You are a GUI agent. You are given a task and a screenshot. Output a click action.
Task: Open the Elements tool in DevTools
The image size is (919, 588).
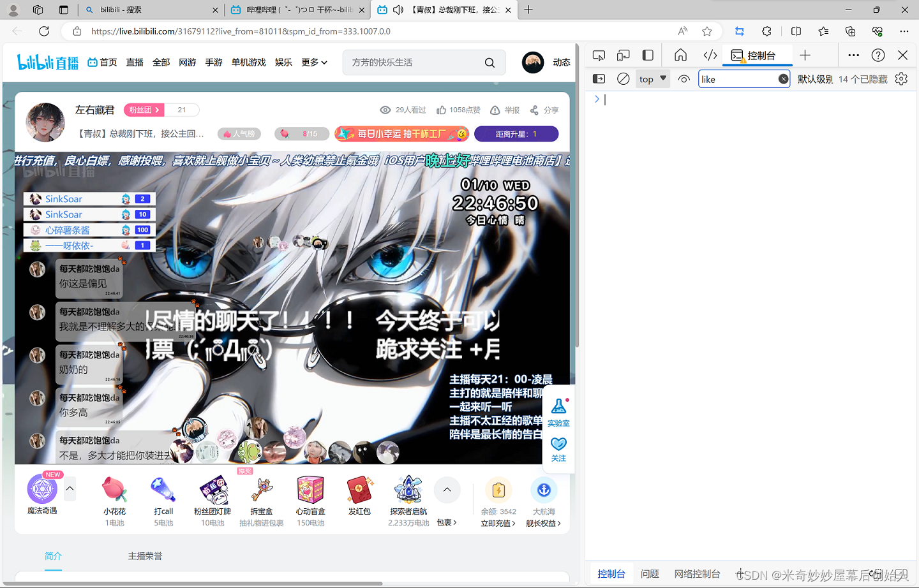(710, 55)
